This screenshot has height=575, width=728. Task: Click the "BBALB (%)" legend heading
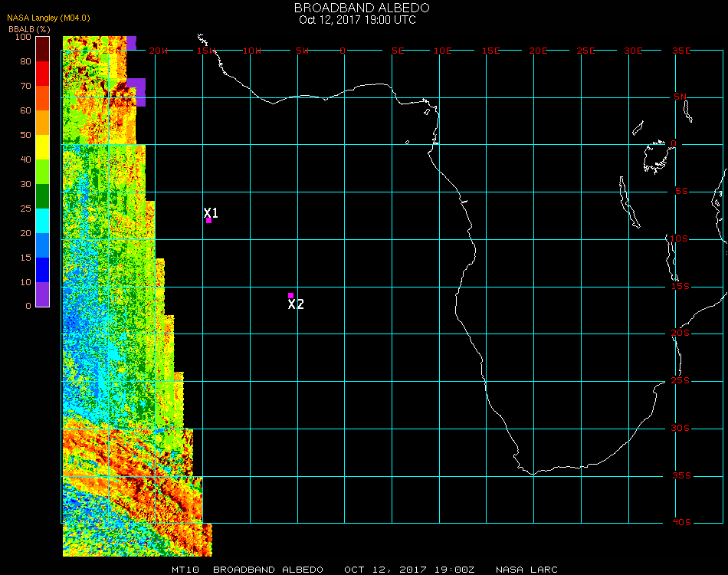point(29,29)
